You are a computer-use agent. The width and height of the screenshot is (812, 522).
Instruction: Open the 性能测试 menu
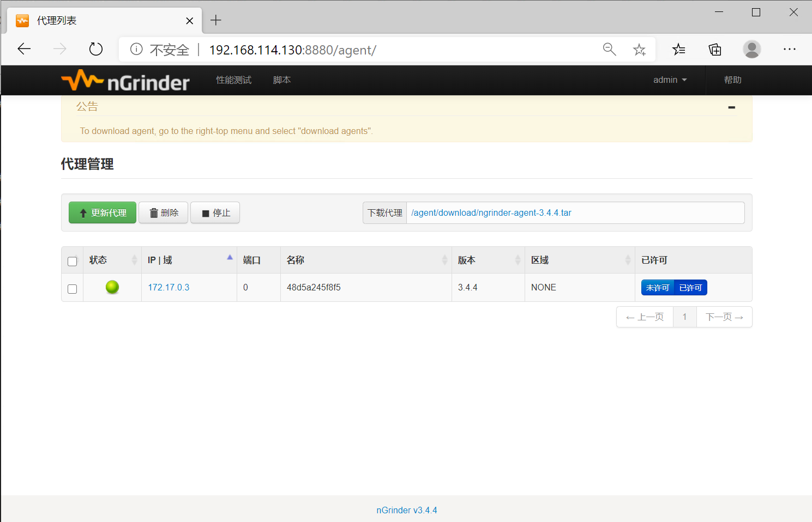(x=233, y=80)
